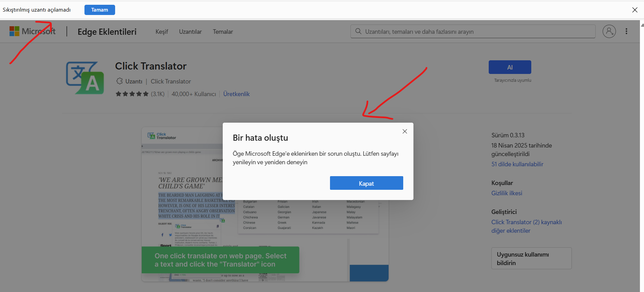Close the error dialog with X icon

[x=405, y=132]
